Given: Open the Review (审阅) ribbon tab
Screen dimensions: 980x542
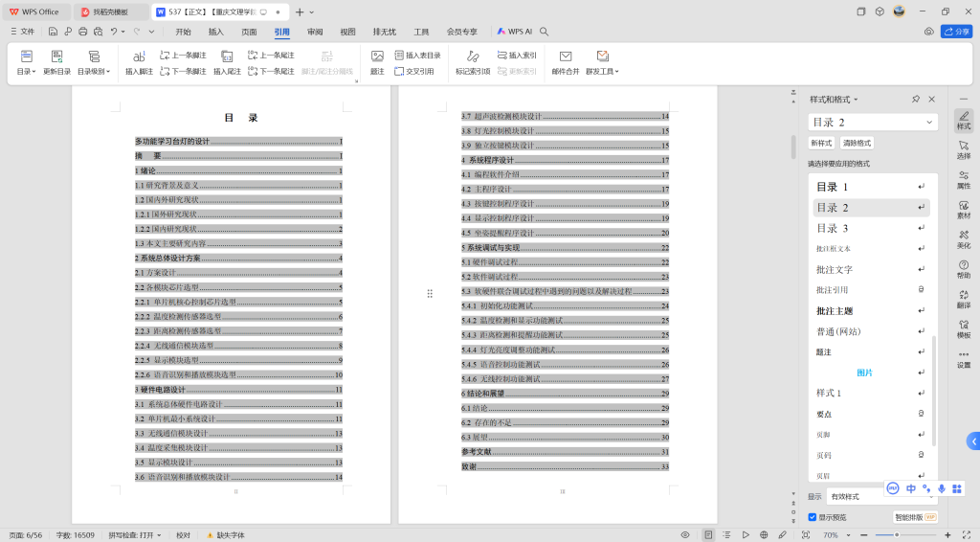Looking at the screenshot, I should [315, 31].
